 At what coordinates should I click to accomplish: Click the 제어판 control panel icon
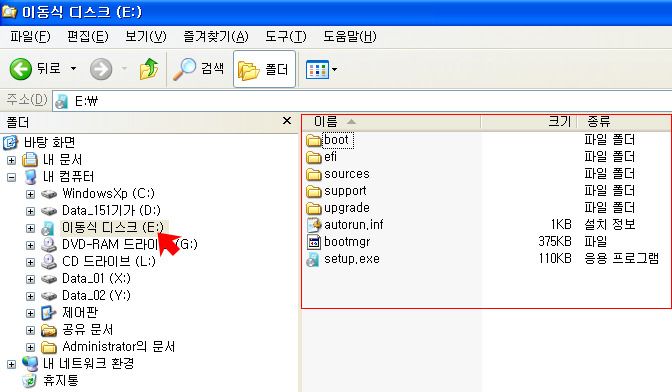click(49, 313)
